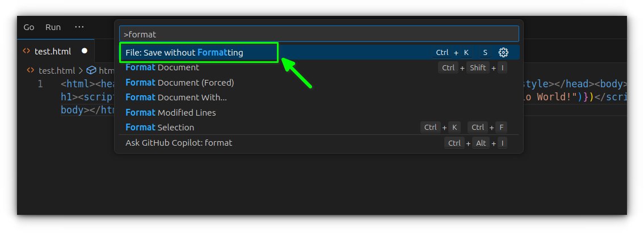Click the Ctrl+Shift+I shortcut beside Format Document
This screenshot has height=233, width=644.
(472, 67)
